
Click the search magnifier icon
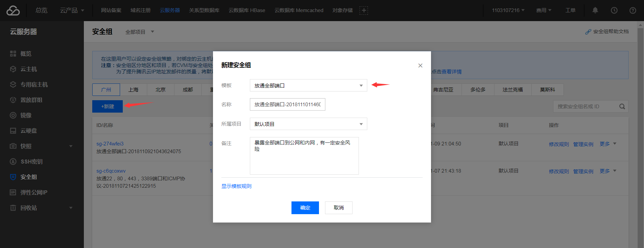[622, 107]
